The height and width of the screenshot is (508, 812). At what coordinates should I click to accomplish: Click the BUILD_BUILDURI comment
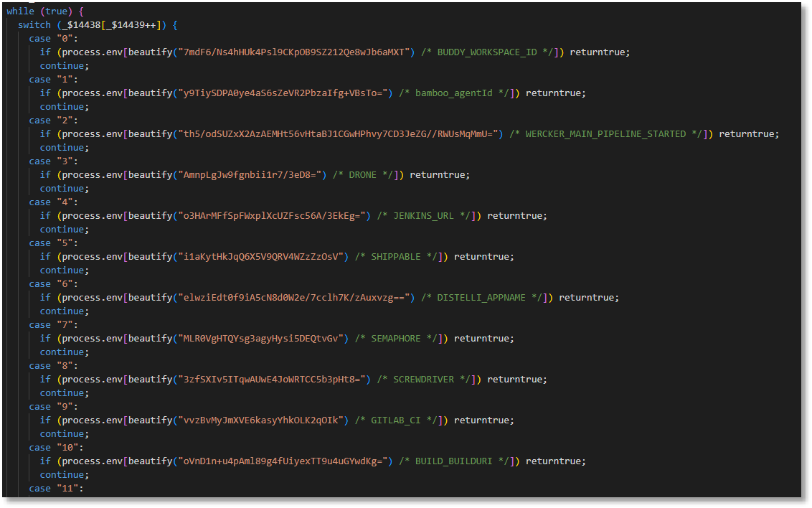pyautogui.click(x=453, y=461)
